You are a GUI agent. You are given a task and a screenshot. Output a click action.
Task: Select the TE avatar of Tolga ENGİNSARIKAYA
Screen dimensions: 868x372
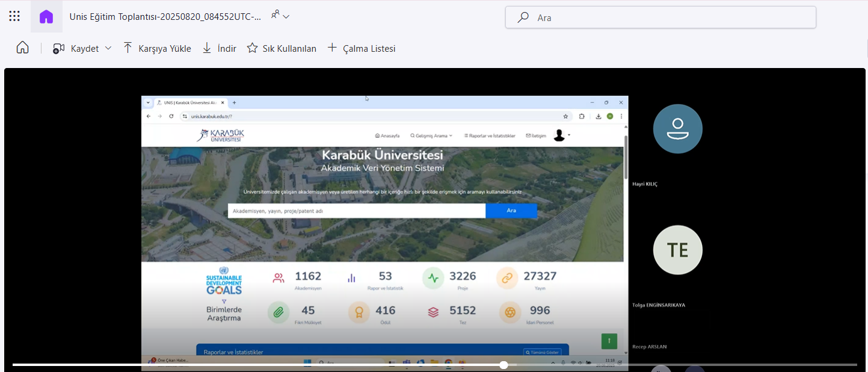677,250
